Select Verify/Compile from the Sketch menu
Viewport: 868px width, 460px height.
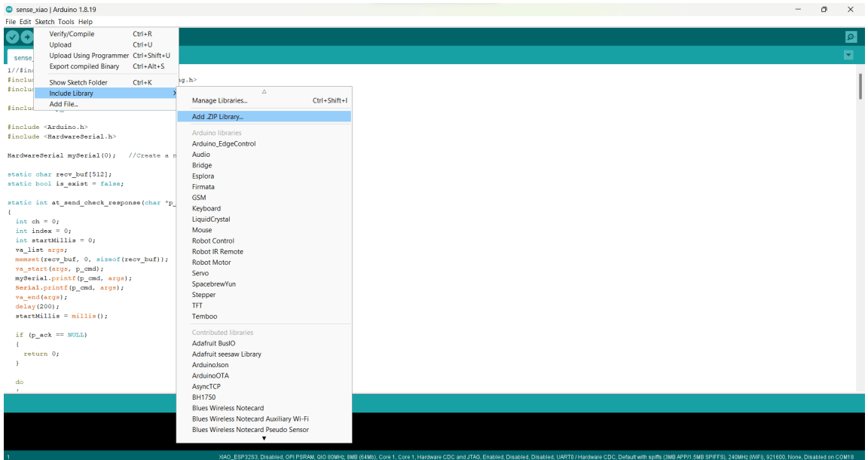click(x=106, y=34)
